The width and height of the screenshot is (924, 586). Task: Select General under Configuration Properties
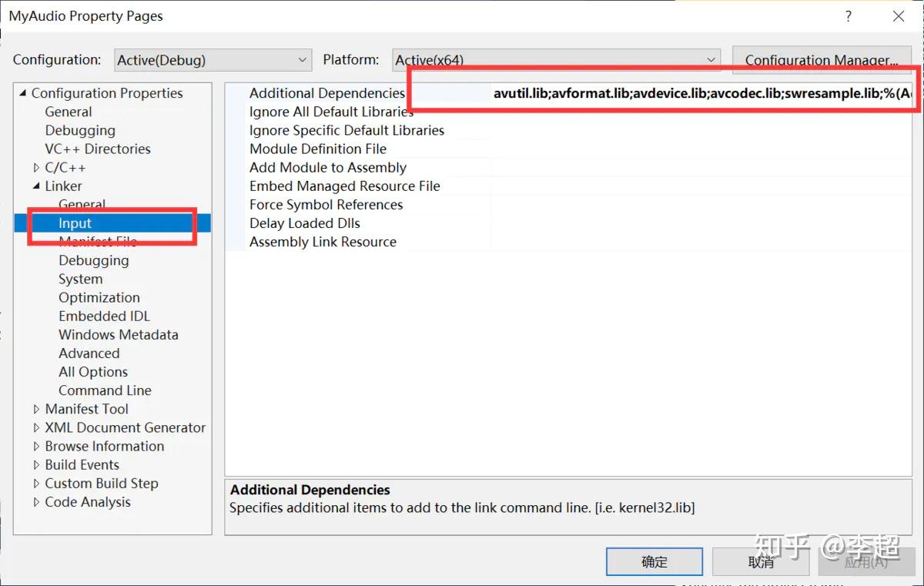click(x=69, y=112)
